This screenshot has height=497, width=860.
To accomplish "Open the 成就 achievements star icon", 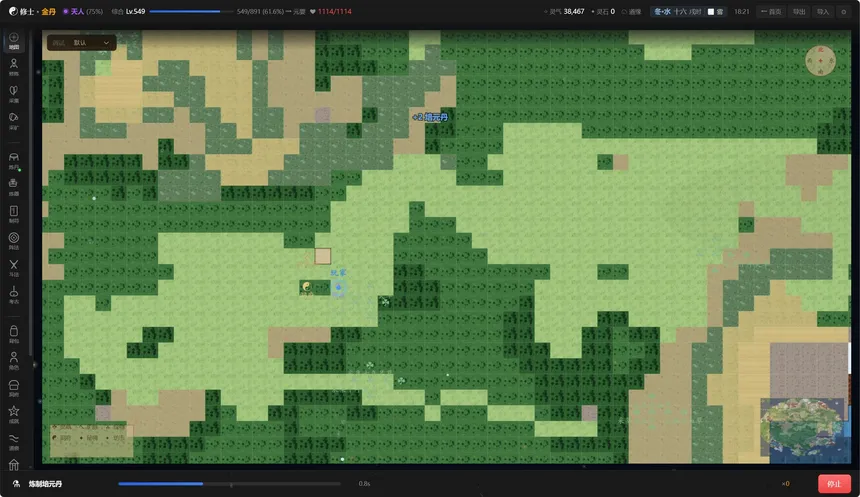I will [14, 415].
